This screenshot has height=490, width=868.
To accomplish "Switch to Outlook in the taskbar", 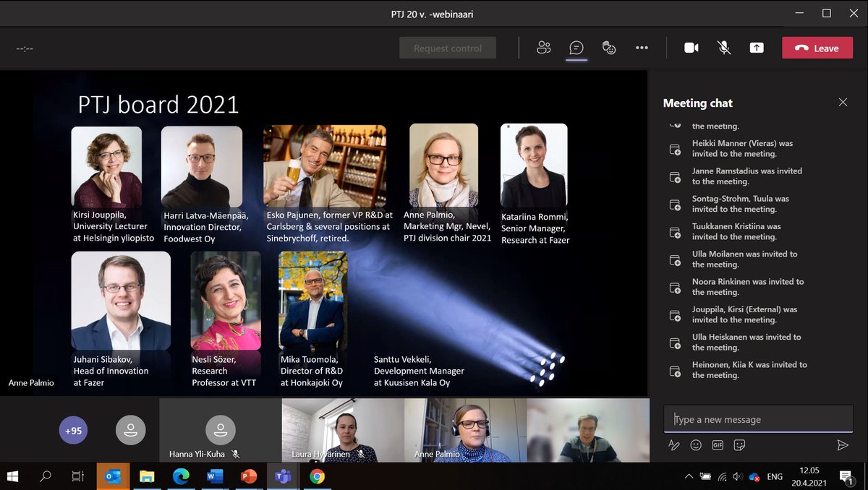I will click(113, 476).
